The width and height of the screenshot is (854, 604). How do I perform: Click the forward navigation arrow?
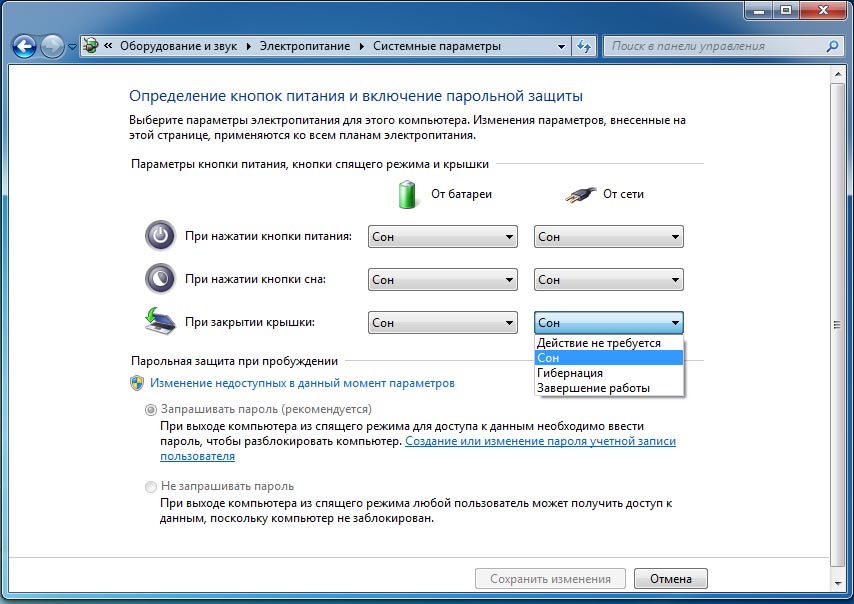(x=52, y=46)
